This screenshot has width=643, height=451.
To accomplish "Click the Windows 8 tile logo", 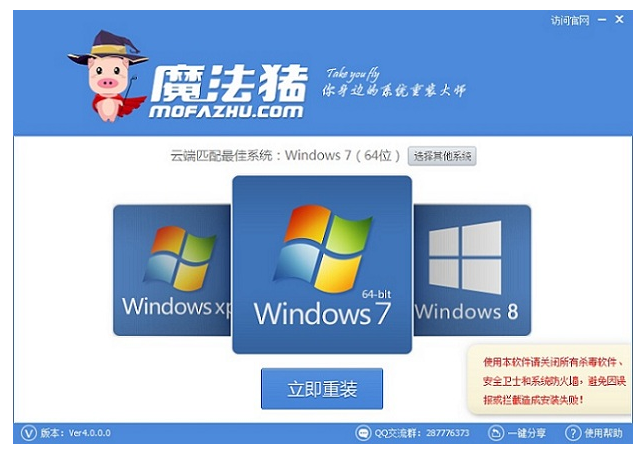I will point(465,257).
